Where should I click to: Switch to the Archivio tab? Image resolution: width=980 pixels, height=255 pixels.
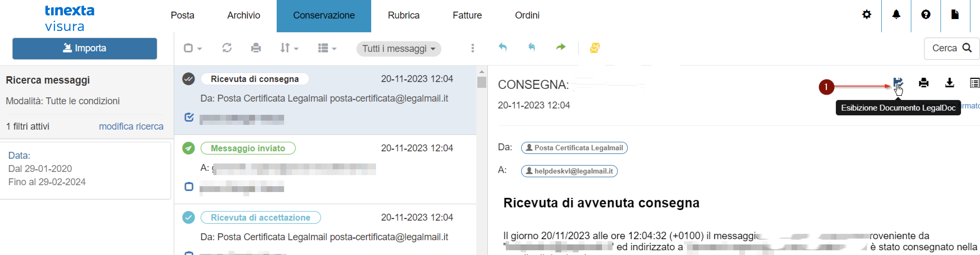[243, 15]
